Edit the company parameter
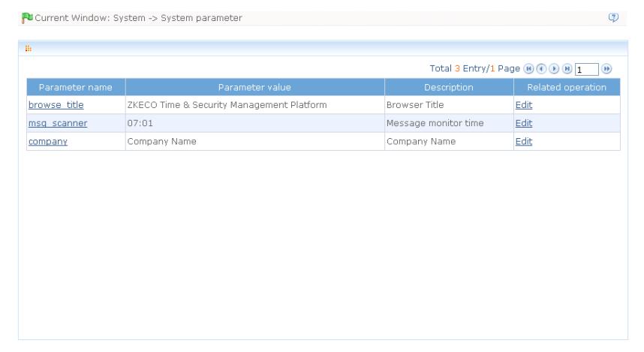This screenshot has width=644, height=352. tap(524, 141)
